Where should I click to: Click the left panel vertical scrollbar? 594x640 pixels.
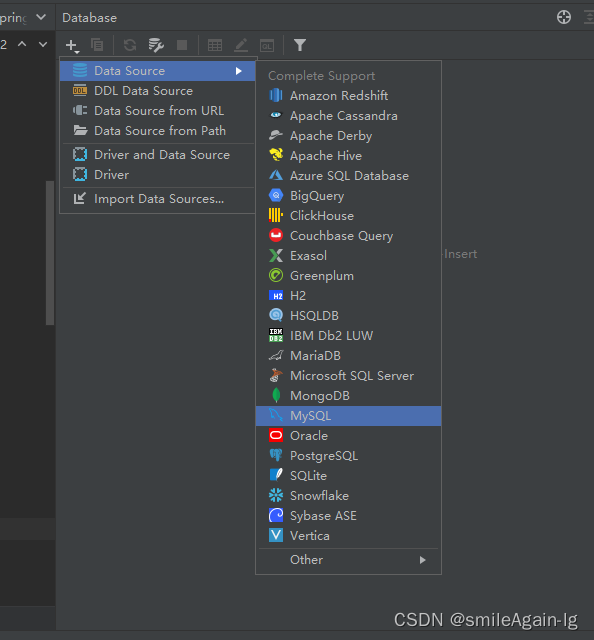[x=50, y=253]
